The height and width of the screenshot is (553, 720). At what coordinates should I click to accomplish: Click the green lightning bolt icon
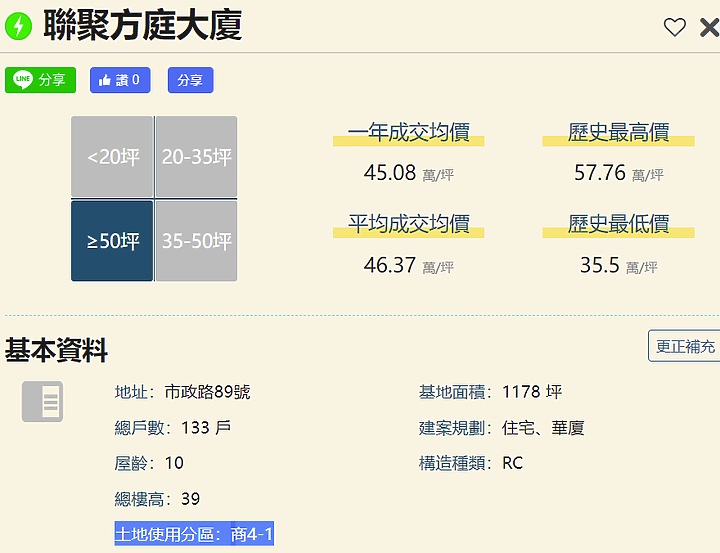[x=19, y=26]
